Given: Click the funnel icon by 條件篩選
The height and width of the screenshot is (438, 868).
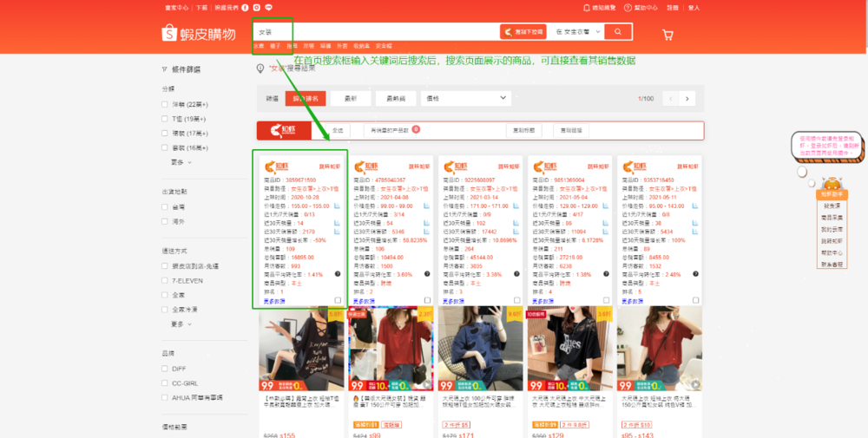Looking at the screenshot, I should click(x=164, y=69).
